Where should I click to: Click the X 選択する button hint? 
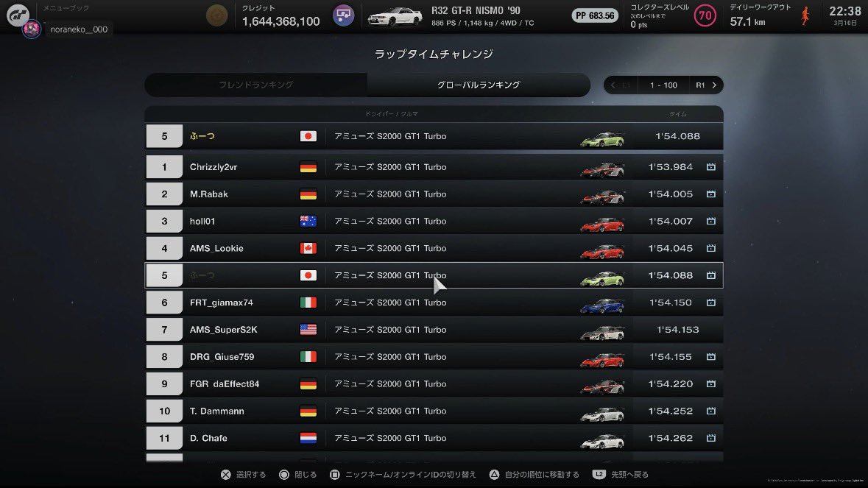pyautogui.click(x=243, y=474)
